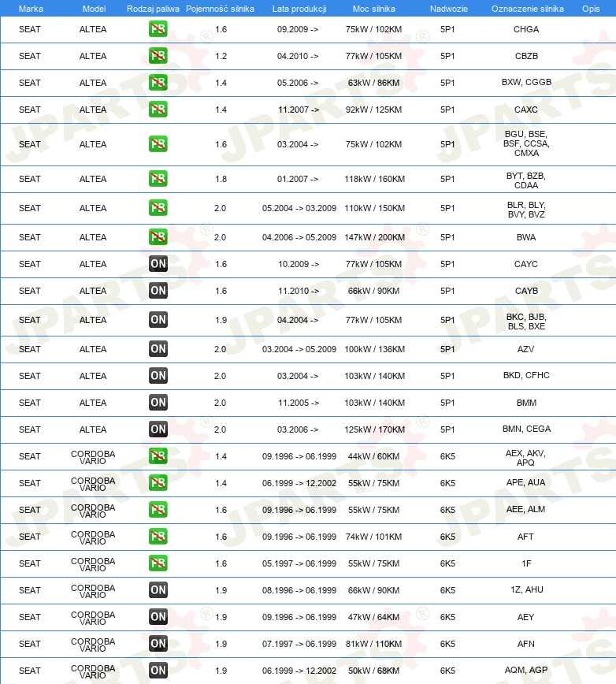
Task: Click production date 11.2010 ->
Action: (299, 291)
